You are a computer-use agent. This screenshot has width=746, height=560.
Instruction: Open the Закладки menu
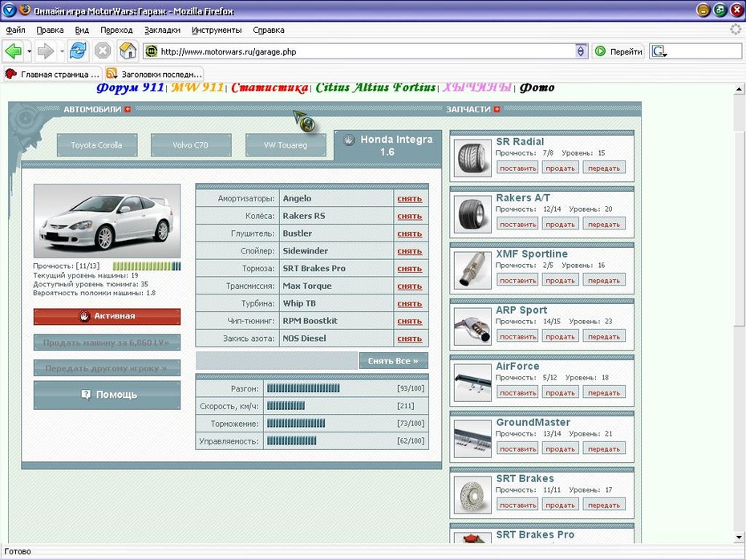click(162, 30)
